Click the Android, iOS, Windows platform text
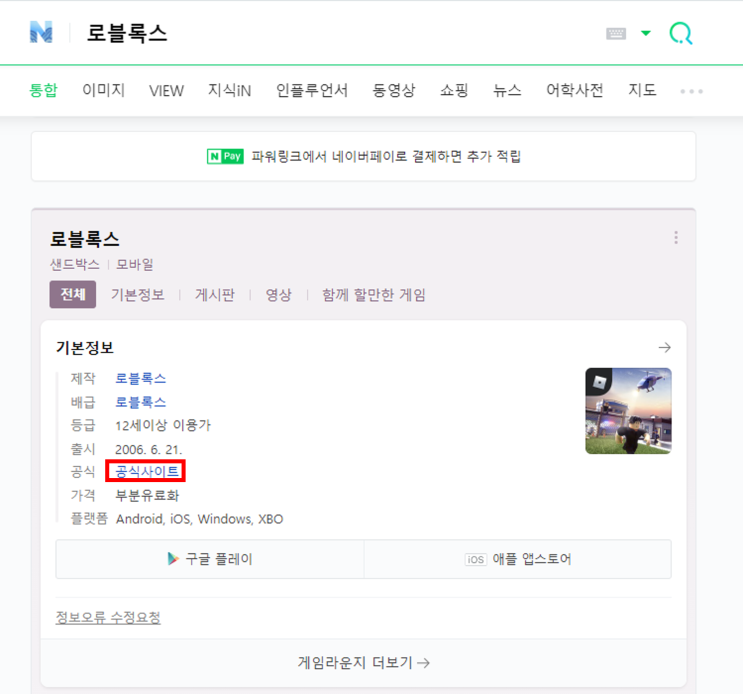Viewport: 743px width, 694px height. 199,519
